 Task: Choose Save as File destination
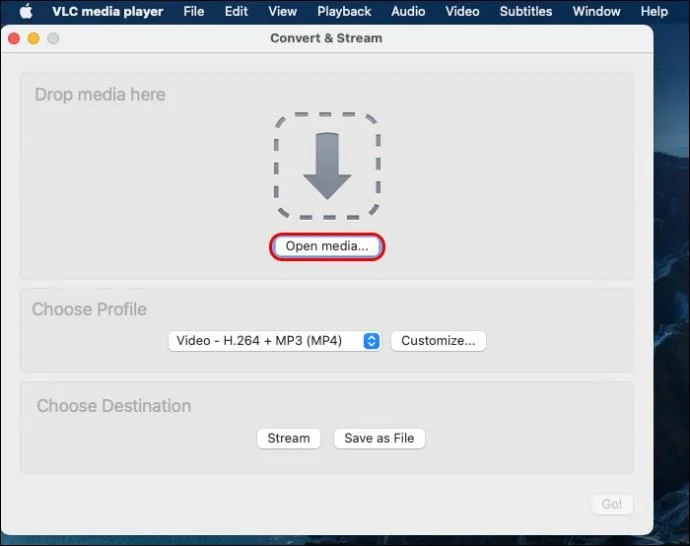pos(379,439)
